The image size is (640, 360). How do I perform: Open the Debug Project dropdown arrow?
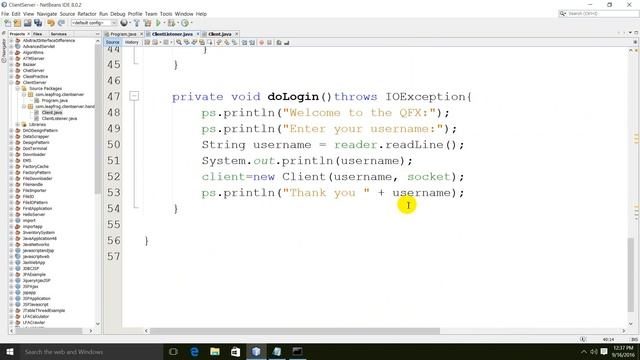[178, 23]
